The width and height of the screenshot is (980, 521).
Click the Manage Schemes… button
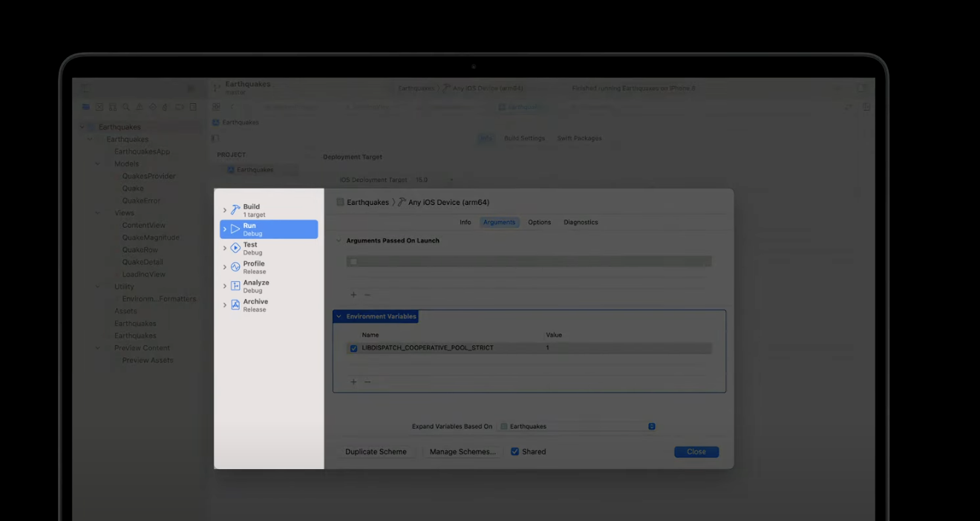click(x=463, y=451)
